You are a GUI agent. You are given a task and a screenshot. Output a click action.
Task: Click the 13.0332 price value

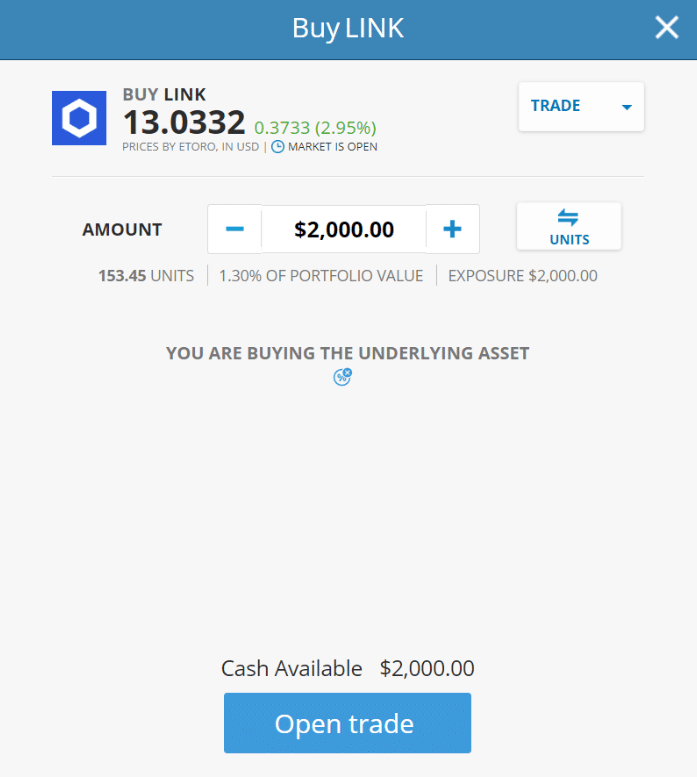click(x=184, y=122)
